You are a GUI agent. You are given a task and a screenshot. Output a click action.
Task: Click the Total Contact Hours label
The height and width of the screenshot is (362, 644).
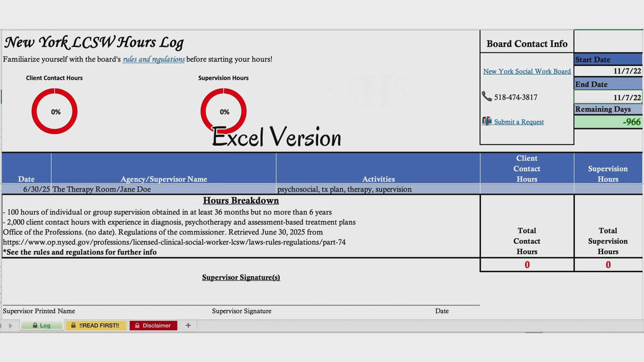pyautogui.click(x=527, y=241)
